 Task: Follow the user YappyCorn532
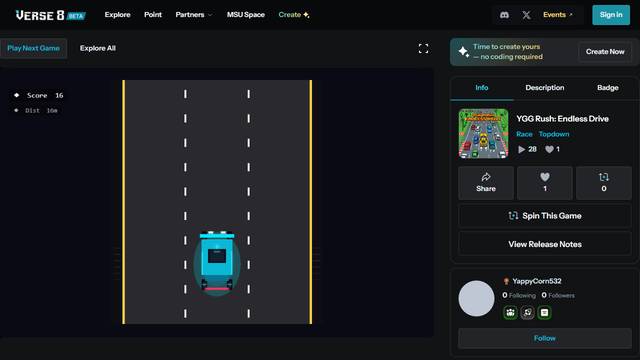coord(544,338)
